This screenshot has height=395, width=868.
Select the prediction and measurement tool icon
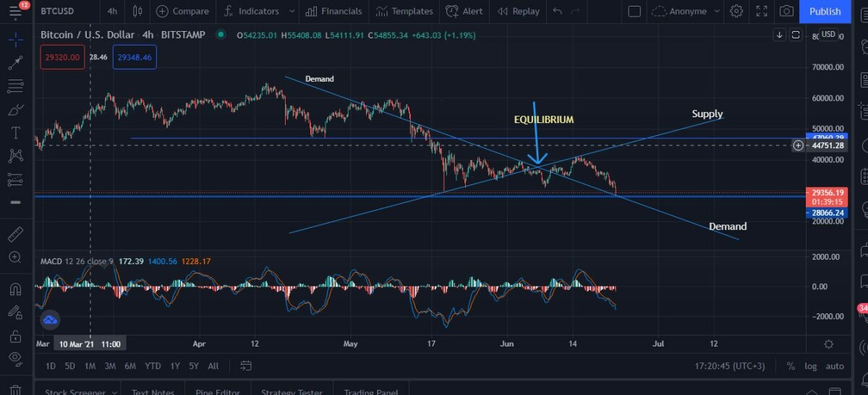coord(15,179)
